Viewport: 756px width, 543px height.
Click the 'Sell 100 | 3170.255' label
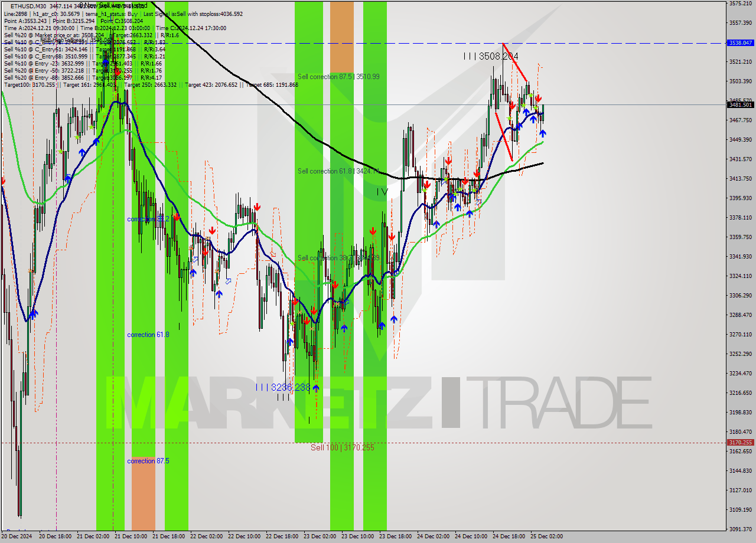343,447
